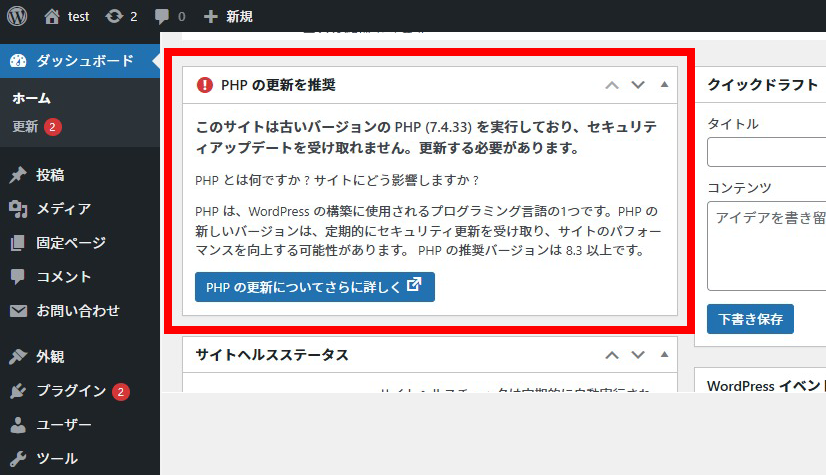Viewport: 826px width, 475px height.
Task: Click the red warning icon beside PHP の更新を推奨
Action: pyautogui.click(x=204, y=85)
